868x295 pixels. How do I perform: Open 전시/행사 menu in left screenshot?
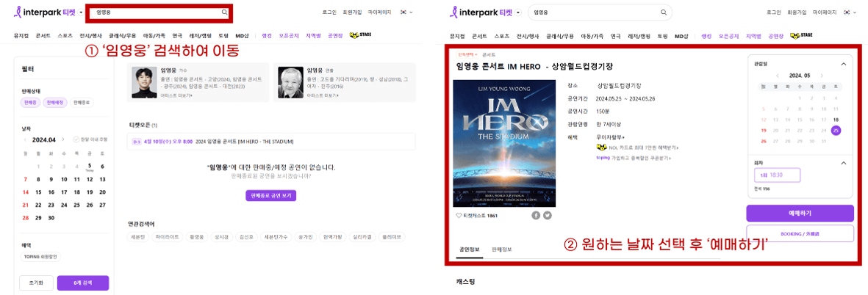(91, 35)
